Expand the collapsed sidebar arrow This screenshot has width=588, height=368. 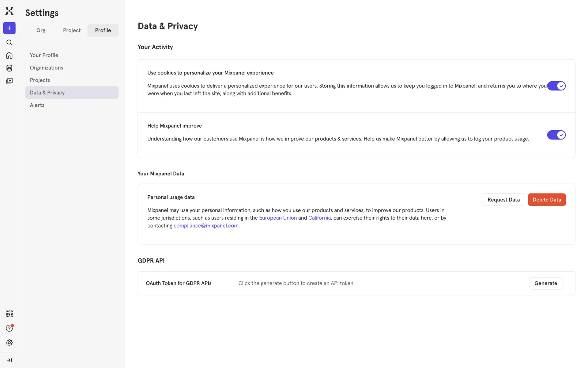(x=9, y=360)
